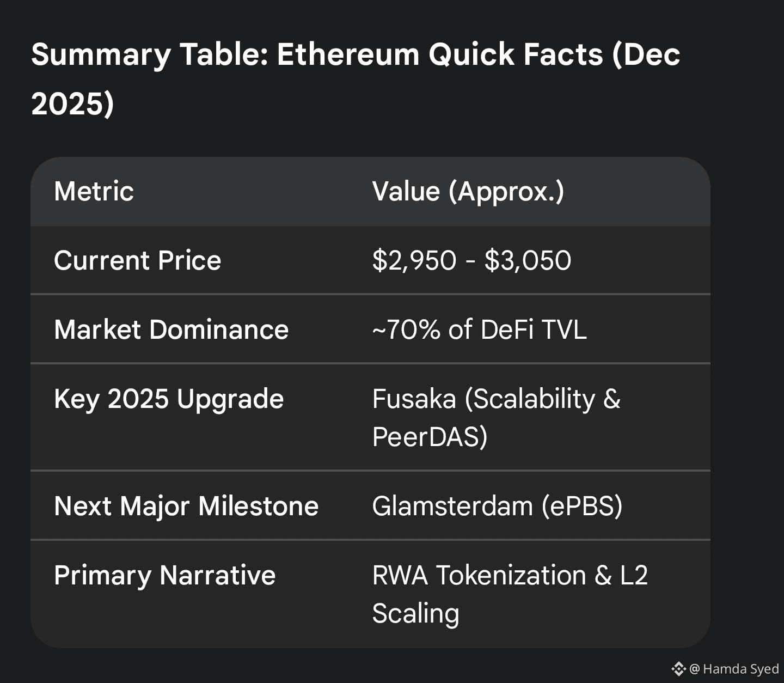
Task: Select the Summary Table title heading
Action: pos(356,54)
